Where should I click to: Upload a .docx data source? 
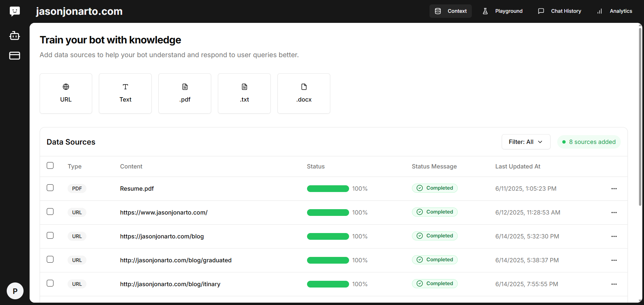[x=304, y=93]
